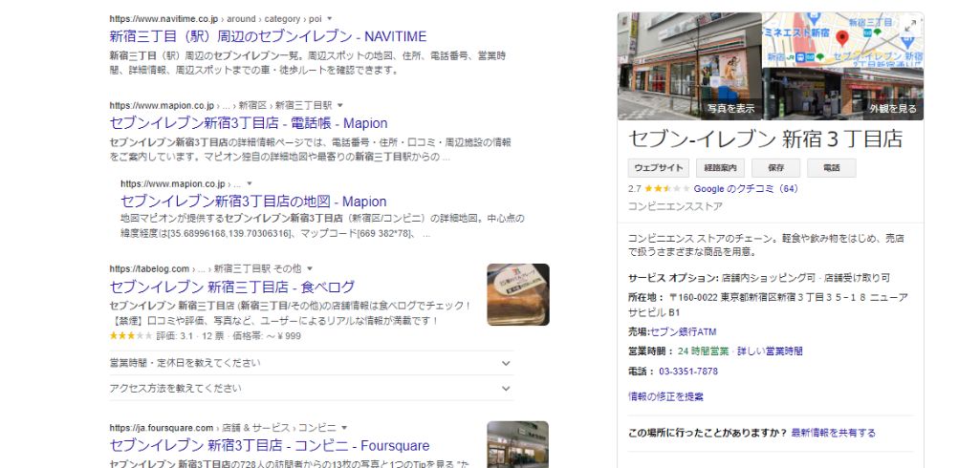Click the tabelog 3.1 star rating stars
Screen dimensions: 980x468
(131, 335)
